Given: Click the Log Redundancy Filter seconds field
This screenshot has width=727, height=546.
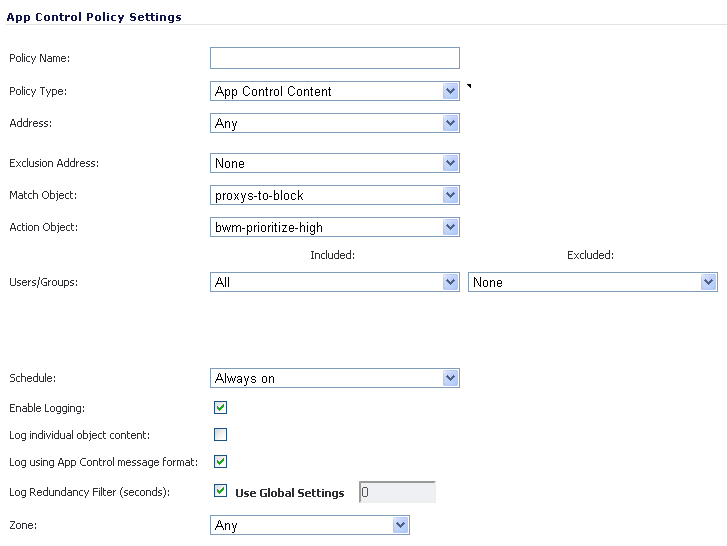Looking at the screenshot, I should coord(397,492).
